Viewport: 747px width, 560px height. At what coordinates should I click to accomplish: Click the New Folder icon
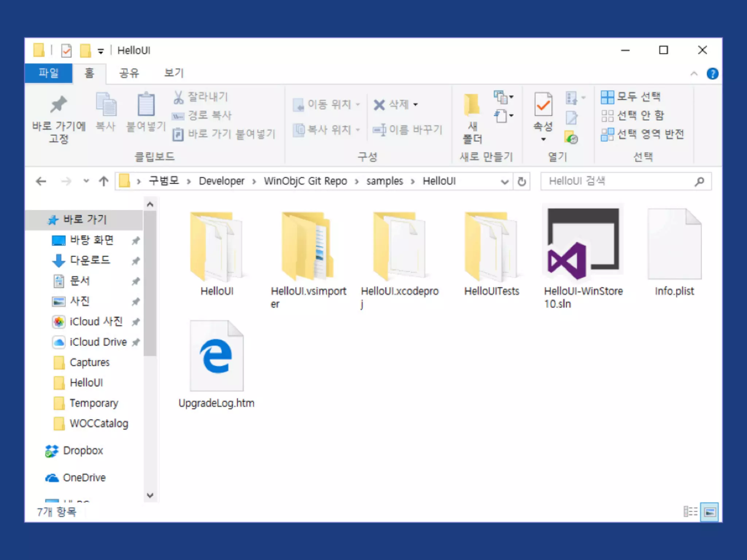pos(472,105)
